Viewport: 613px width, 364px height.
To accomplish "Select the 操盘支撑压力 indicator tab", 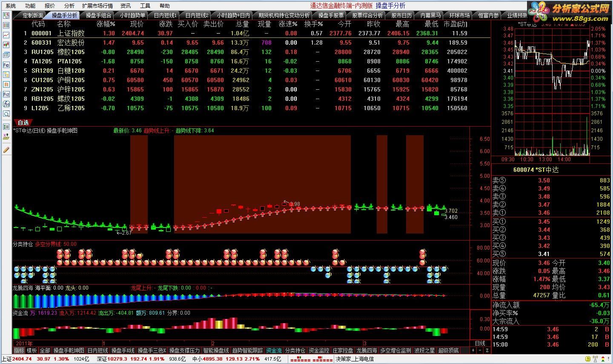I will [x=184, y=350].
